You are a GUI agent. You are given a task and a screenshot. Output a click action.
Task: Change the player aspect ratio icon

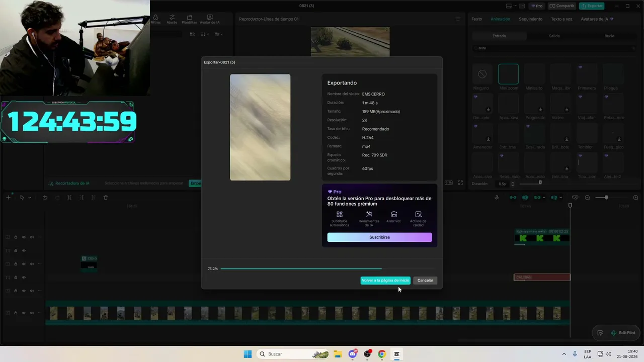(x=448, y=183)
